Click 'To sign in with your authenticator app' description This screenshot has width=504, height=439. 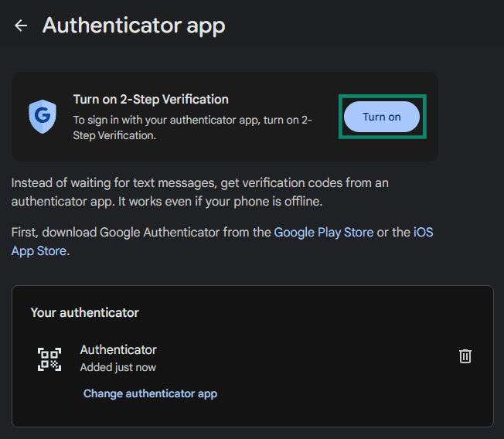192,128
